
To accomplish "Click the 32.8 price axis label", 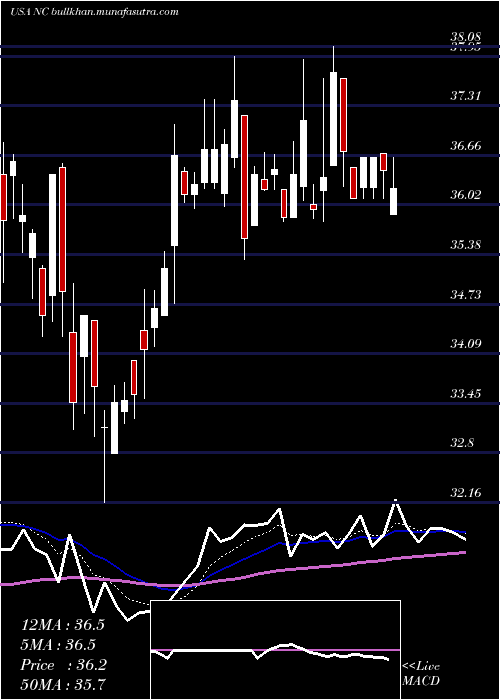I will tap(462, 443).
